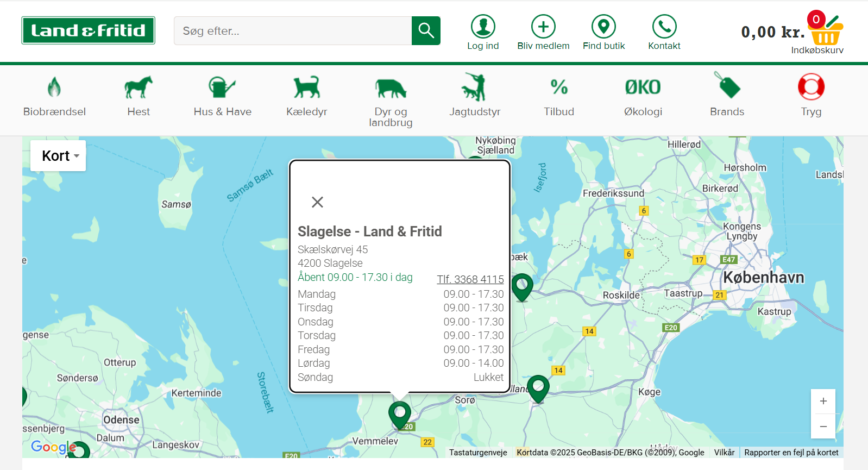Screen dimensions: 868x470
Task: Open the Tastaturgenveje map link
Action: [x=478, y=453]
